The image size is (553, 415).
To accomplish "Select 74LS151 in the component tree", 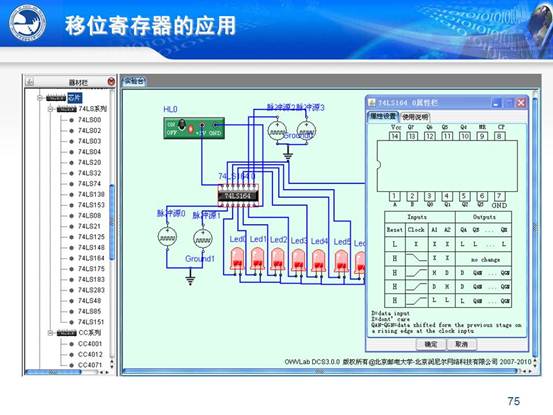I will 91,322.
